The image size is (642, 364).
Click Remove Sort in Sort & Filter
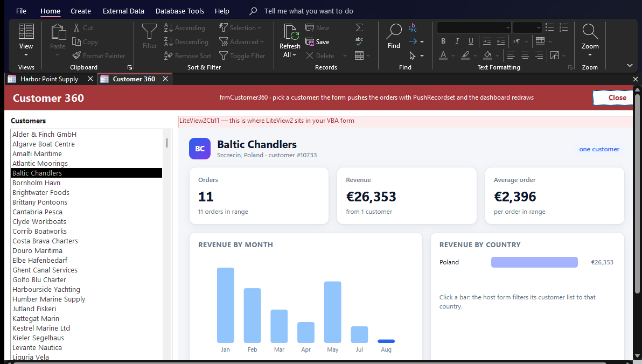187,55
